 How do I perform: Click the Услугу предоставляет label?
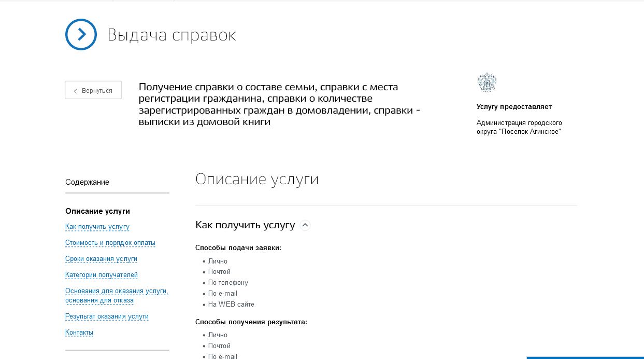click(x=514, y=107)
